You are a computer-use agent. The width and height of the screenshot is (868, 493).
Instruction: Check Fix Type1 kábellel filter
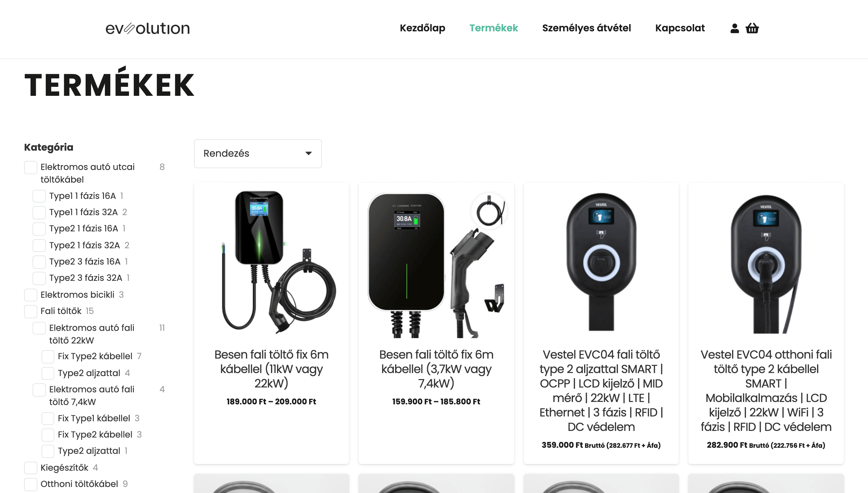[48, 419]
